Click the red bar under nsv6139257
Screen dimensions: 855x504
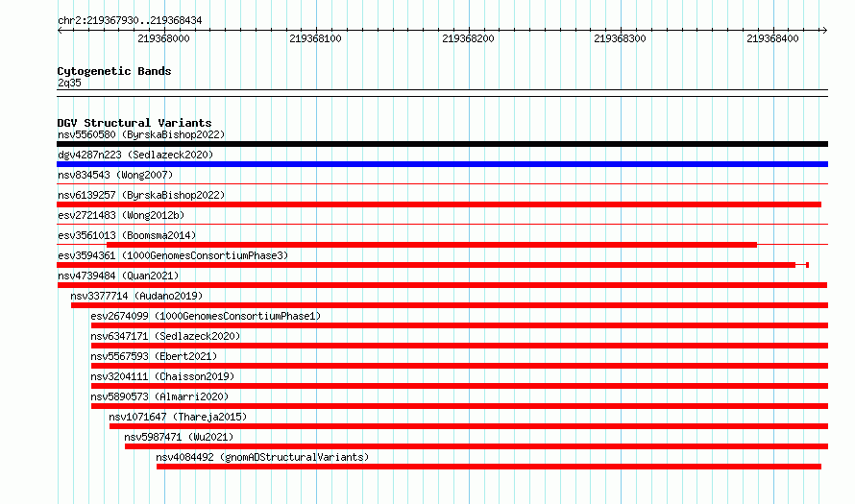[439, 204]
